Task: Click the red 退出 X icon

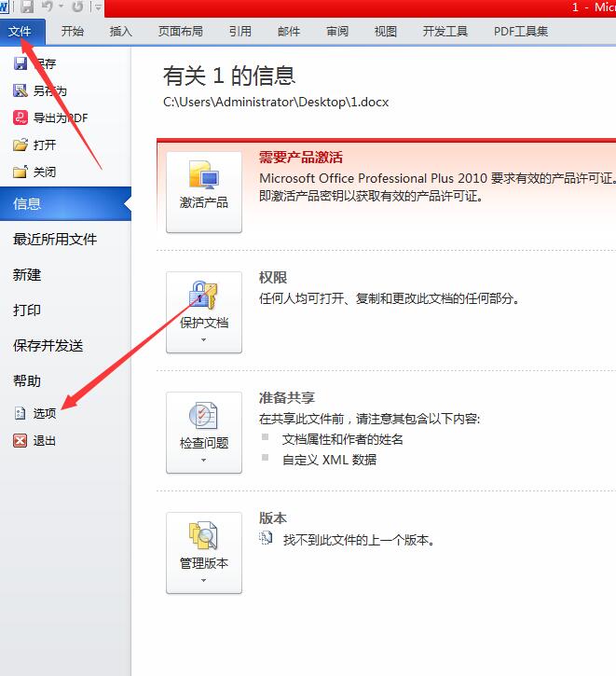Action: [x=21, y=441]
